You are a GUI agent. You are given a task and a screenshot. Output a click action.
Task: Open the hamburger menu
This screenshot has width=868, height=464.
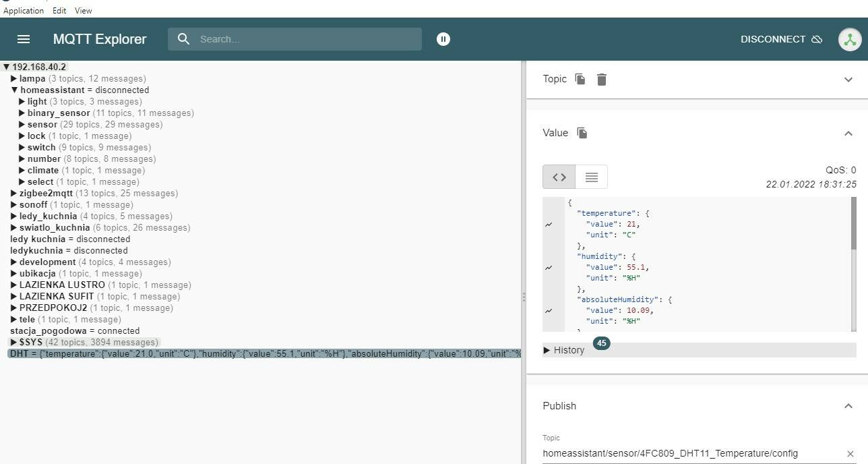pyautogui.click(x=24, y=39)
